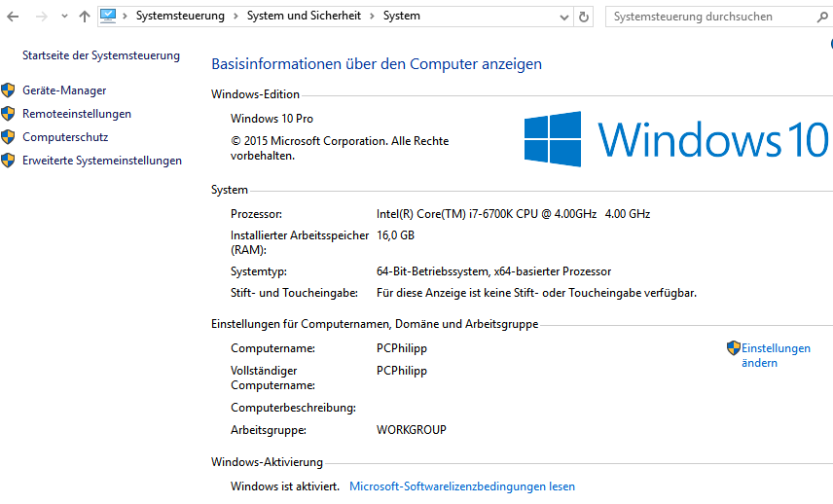Screen dimensions: 833x504
Task: Select PCPhilipp next to Vollständiger Computername
Action: click(402, 371)
